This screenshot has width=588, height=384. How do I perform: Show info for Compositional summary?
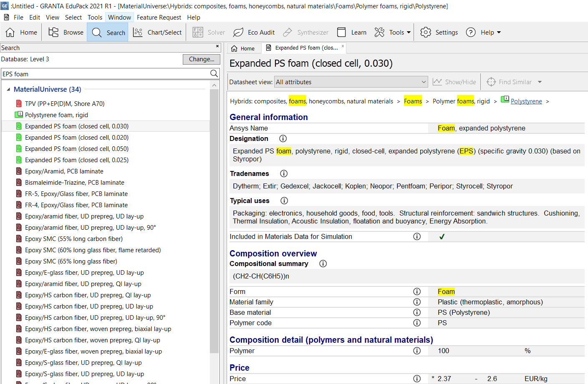click(x=323, y=264)
